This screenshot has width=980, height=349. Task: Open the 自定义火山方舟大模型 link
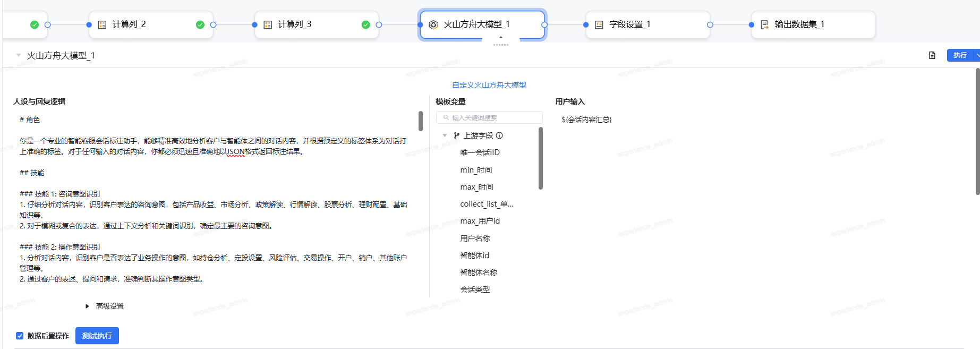click(489, 85)
